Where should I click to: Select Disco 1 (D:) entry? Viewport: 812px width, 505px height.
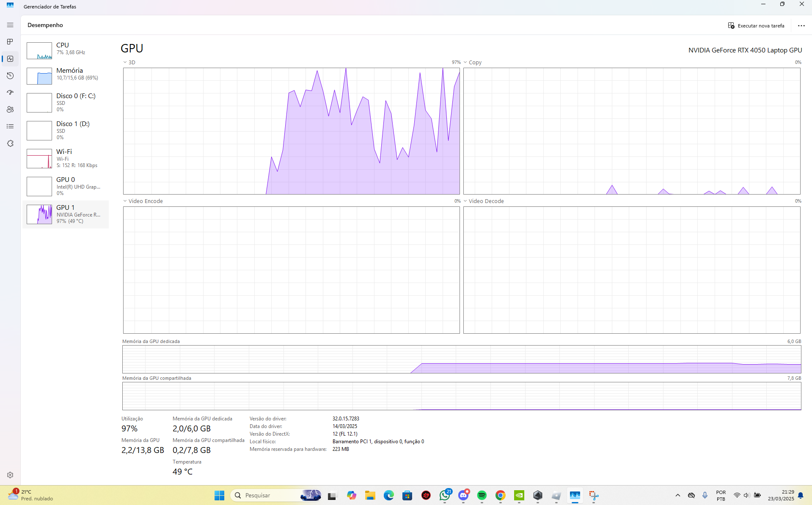(66, 130)
